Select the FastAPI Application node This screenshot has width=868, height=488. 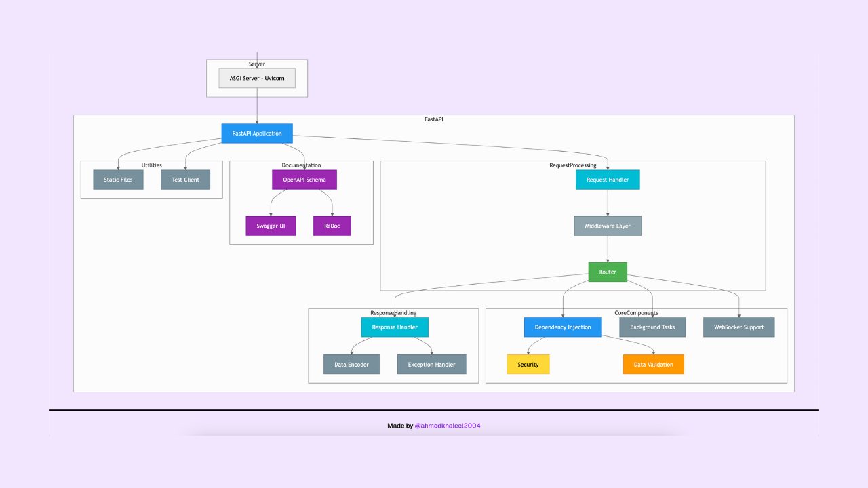pyautogui.click(x=256, y=133)
